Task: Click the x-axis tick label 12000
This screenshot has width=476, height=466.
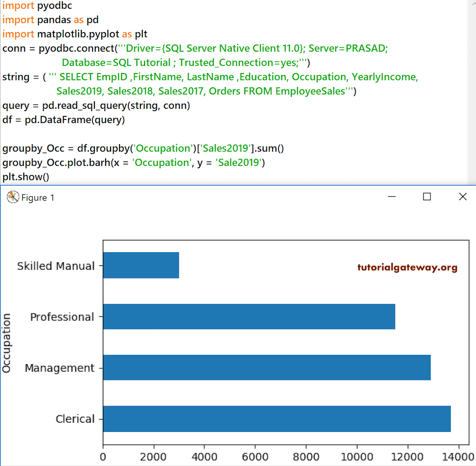Action: click(407, 457)
